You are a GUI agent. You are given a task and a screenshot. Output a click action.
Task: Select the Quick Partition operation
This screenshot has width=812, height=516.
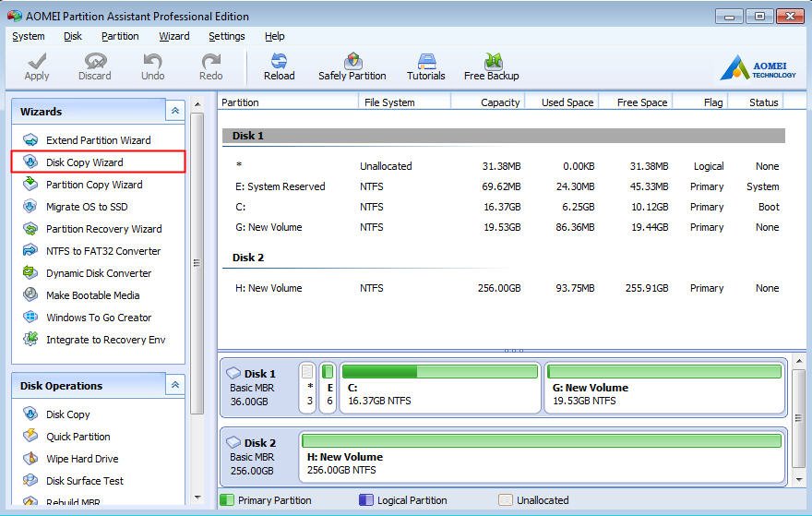[x=78, y=437]
